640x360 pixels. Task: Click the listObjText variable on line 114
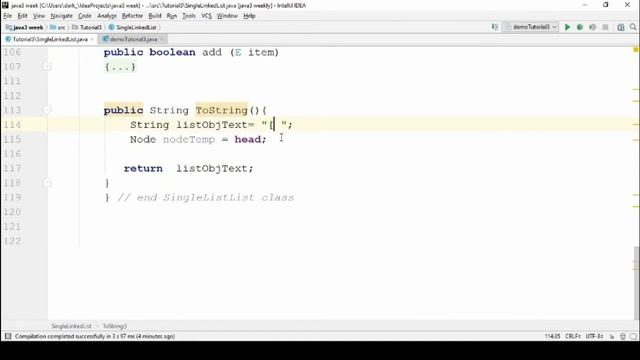(212, 125)
